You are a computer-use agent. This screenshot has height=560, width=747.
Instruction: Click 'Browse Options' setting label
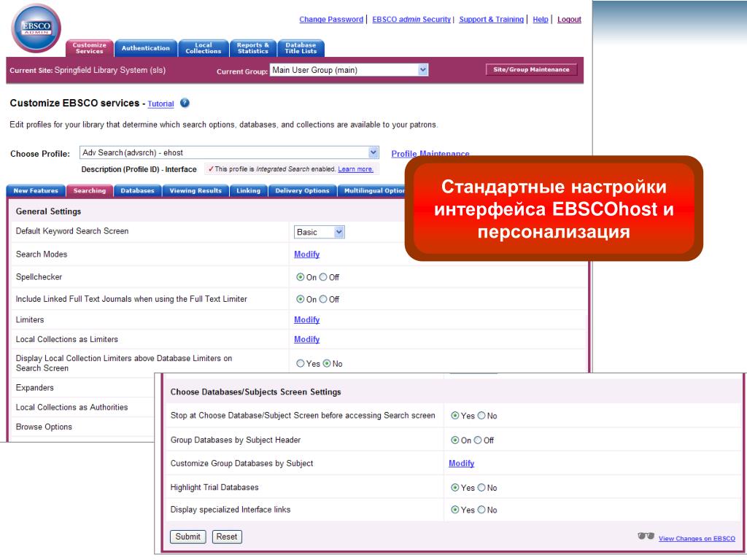pos(44,427)
